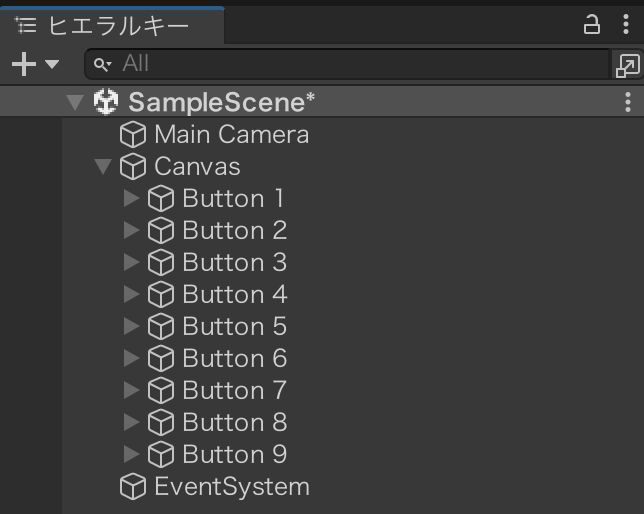
Task: Expand the Button 7 foldout arrow
Action: [131, 390]
